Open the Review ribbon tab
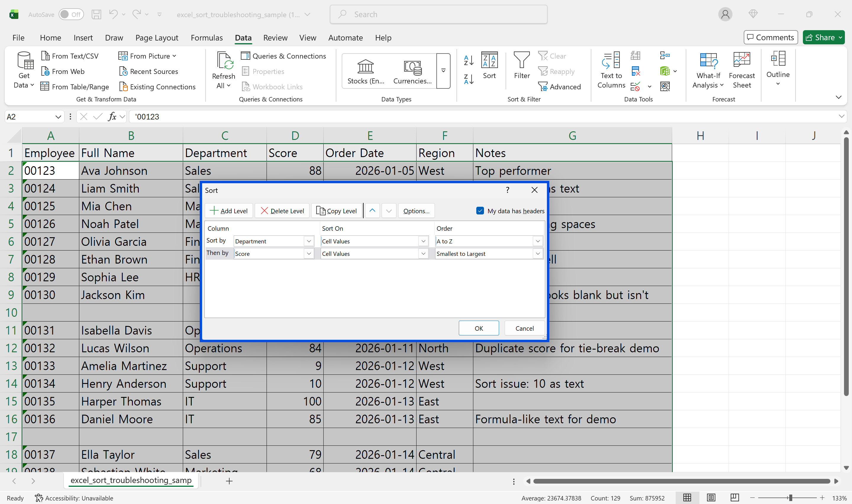 (275, 38)
